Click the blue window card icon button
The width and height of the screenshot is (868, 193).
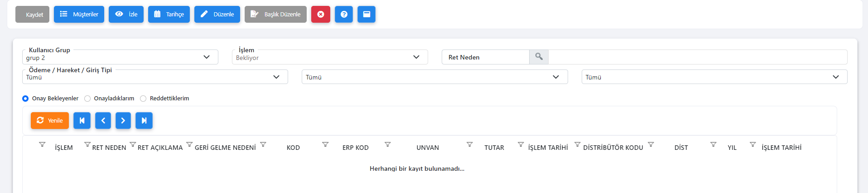pyautogui.click(x=366, y=14)
